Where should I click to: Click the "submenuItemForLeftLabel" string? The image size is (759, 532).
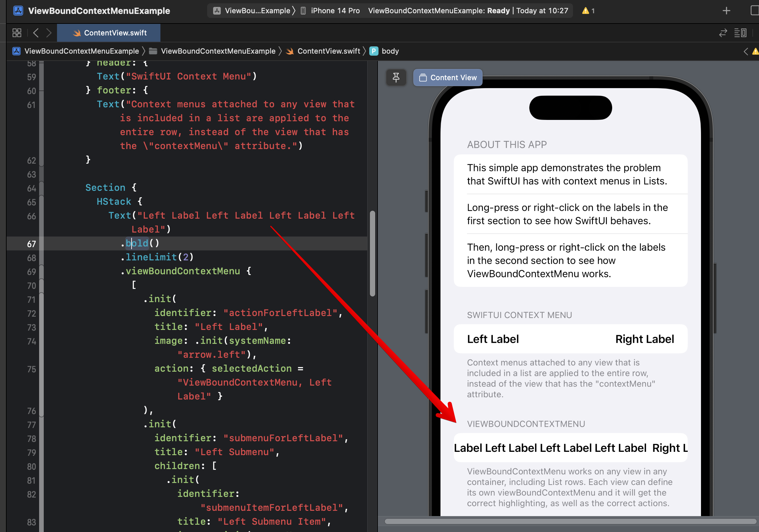[272, 507]
